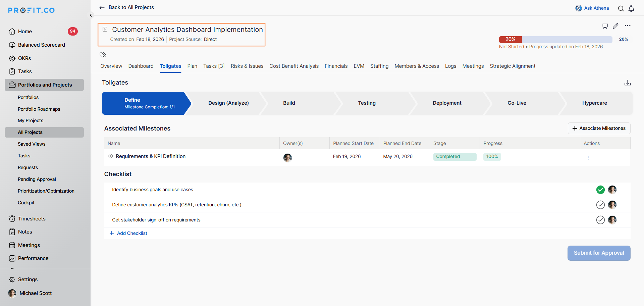This screenshot has width=644, height=306.
Task: Click the 20% project progress bar
Action: 555,39
